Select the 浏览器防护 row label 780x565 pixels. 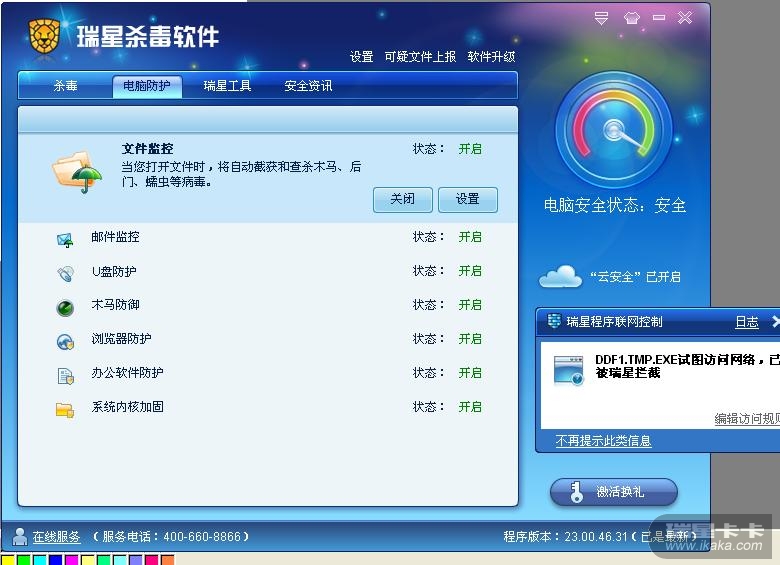[121, 339]
